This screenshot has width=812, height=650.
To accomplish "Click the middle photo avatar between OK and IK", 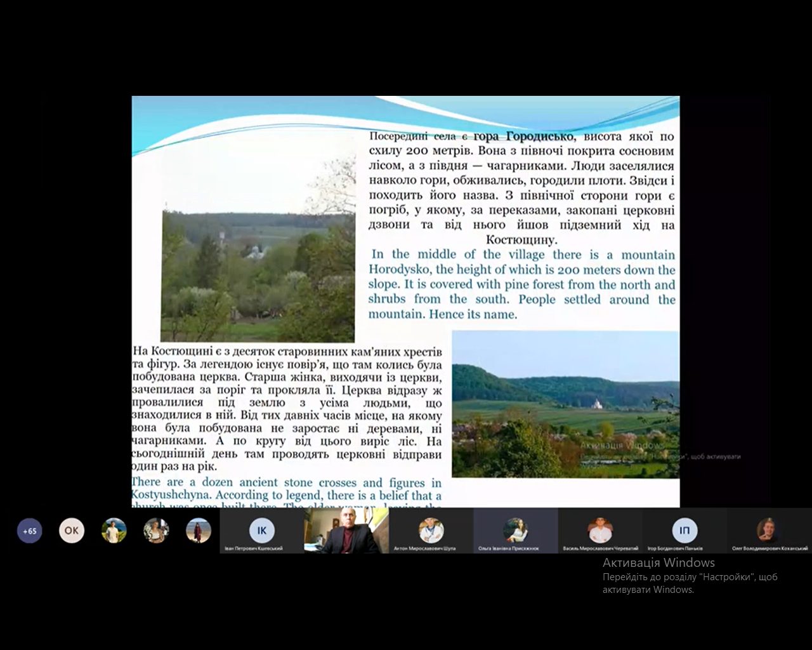I will click(156, 531).
